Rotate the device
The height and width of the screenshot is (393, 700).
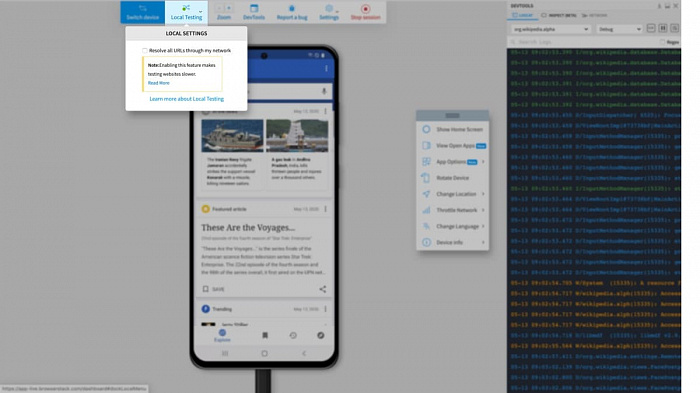click(x=453, y=178)
